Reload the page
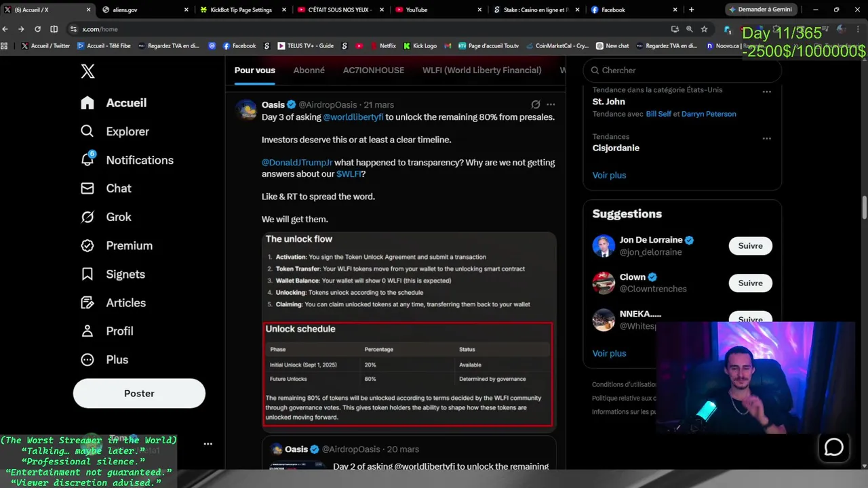This screenshot has height=488, width=868. (37, 29)
